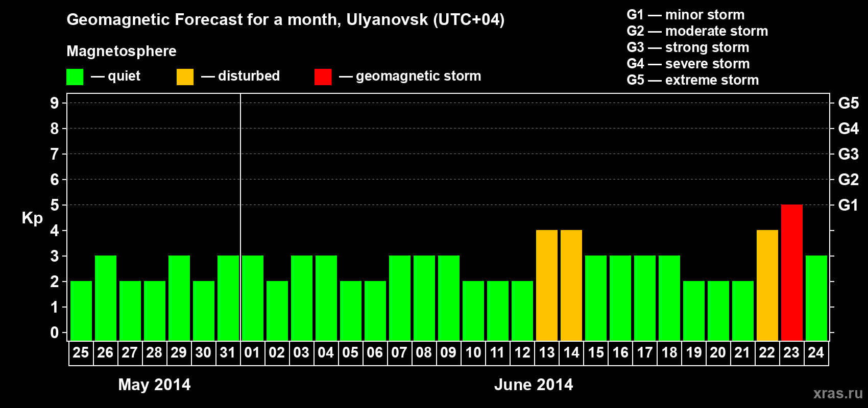The image size is (868, 408).
Task: Click the '— disturbed' legend label
Action: tap(240, 76)
